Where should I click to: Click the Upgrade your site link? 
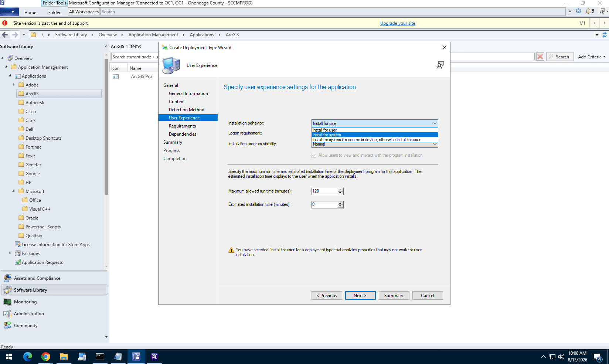pos(398,23)
